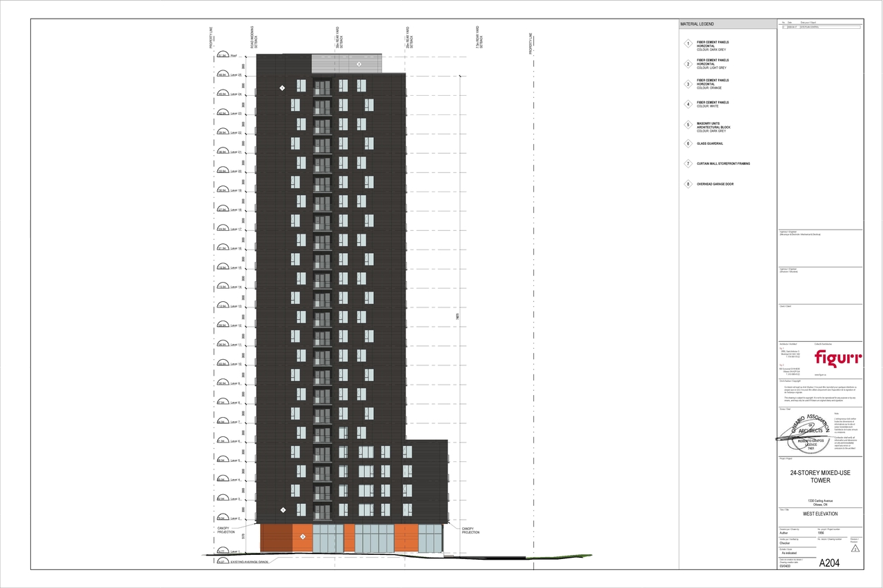Click legend marker 8 for overhead garage door
883x588 pixels.
(688, 185)
